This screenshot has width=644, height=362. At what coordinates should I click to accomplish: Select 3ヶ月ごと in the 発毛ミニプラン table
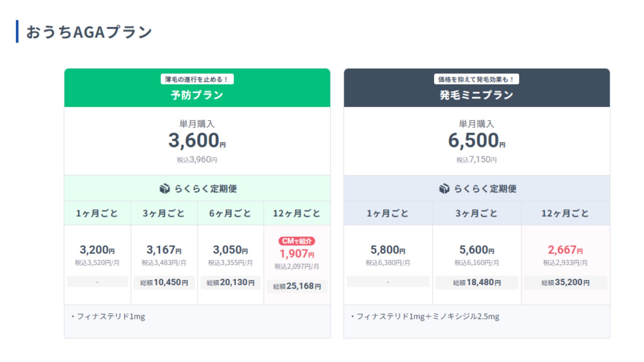pos(476,213)
